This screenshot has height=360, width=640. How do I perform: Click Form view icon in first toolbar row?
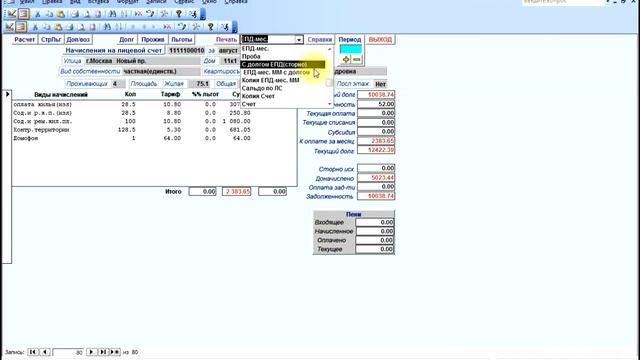pos(24,14)
